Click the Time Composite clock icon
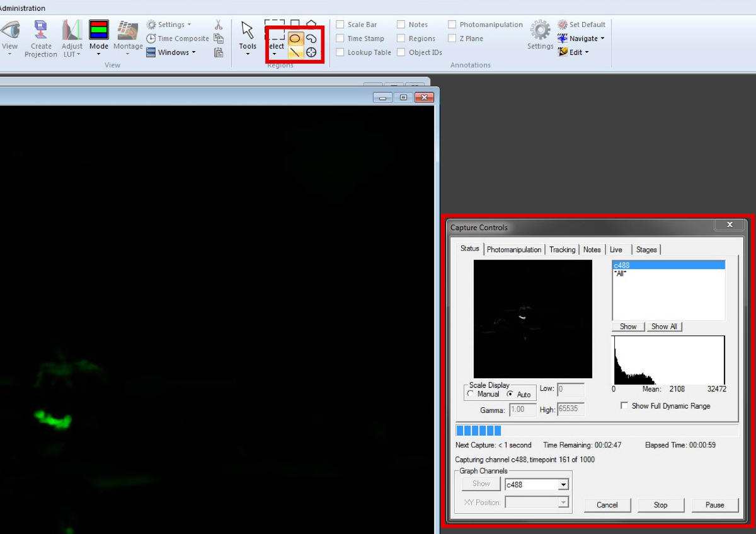Screen dimensions: 756x534 (x=151, y=38)
